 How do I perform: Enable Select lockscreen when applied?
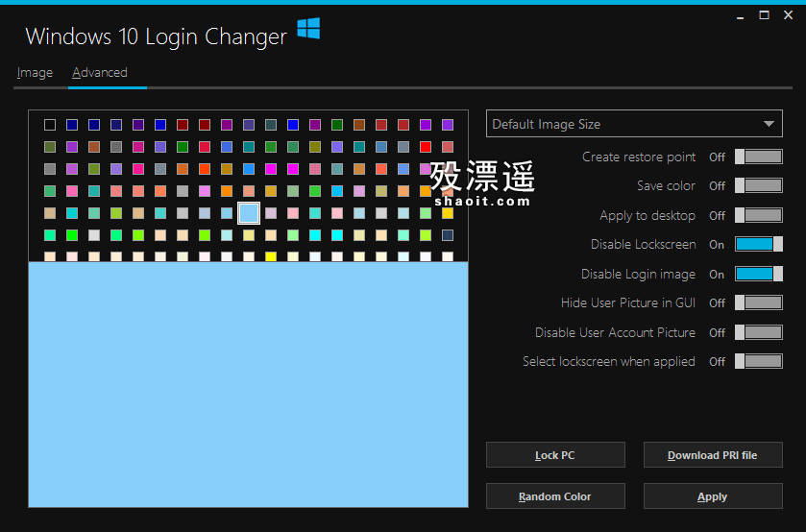click(759, 361)
